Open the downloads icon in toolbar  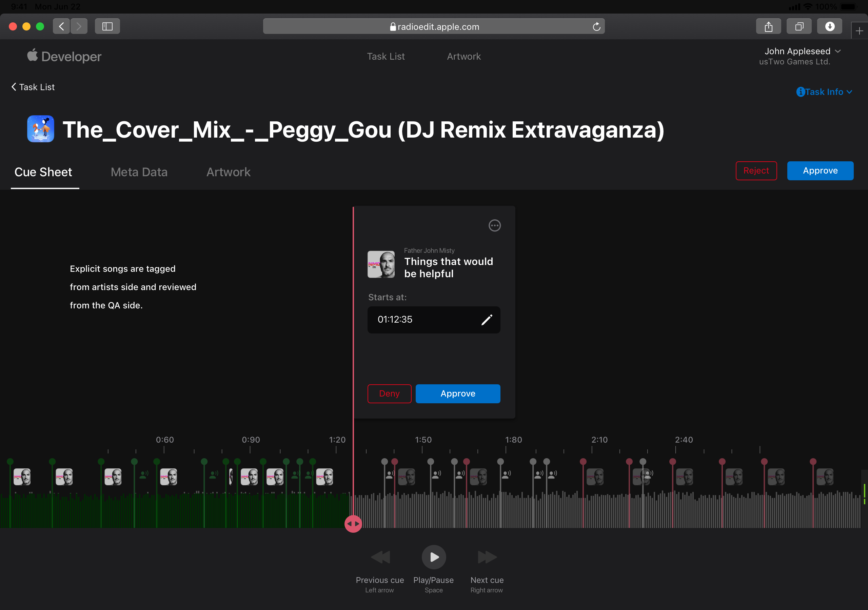(x=829, y=26)
